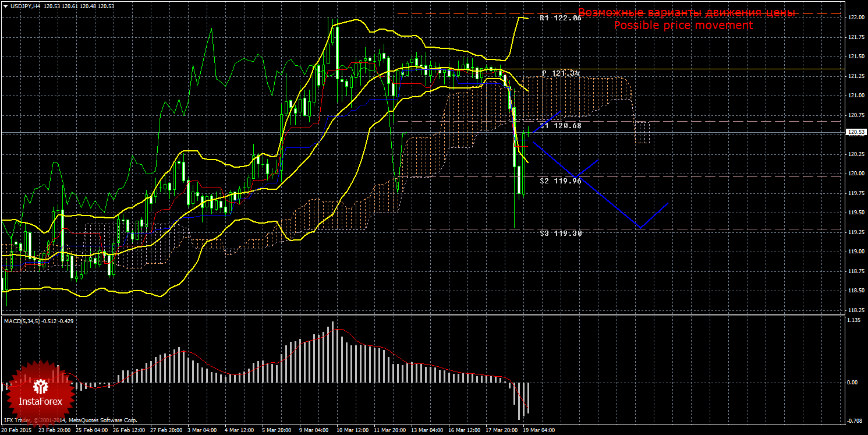Click the 1.135 MACD scale value

pos(854,320)
